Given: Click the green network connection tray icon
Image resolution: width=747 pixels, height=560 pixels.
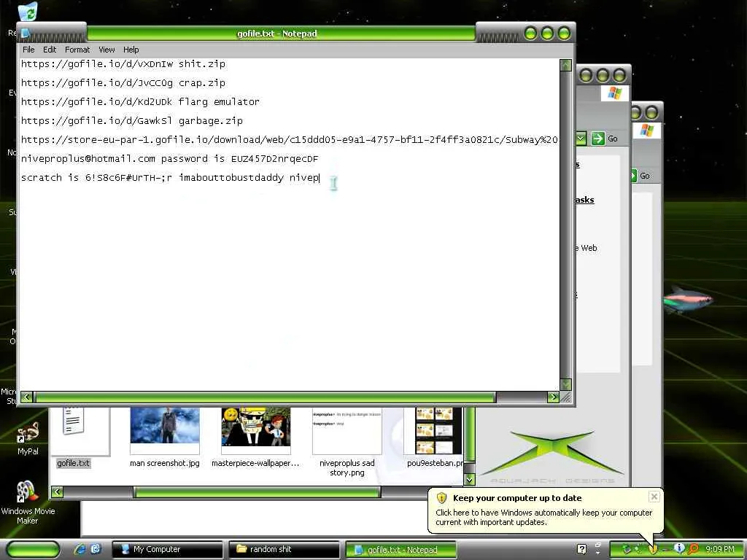Looking at the screenshot, I should click(x=639, y=549).
